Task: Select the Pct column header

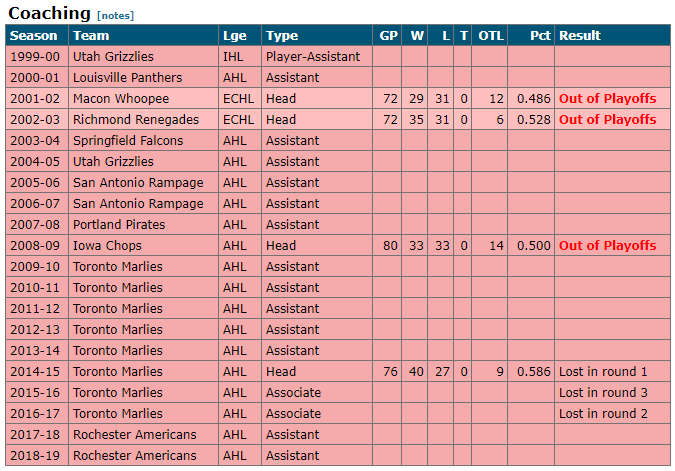Action: (x=540, y=35)
